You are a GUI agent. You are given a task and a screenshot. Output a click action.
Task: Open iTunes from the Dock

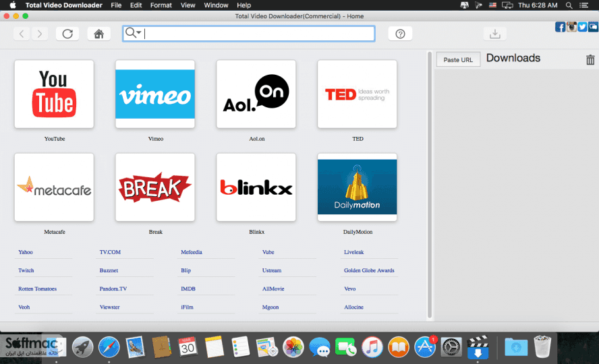(372, 347)
